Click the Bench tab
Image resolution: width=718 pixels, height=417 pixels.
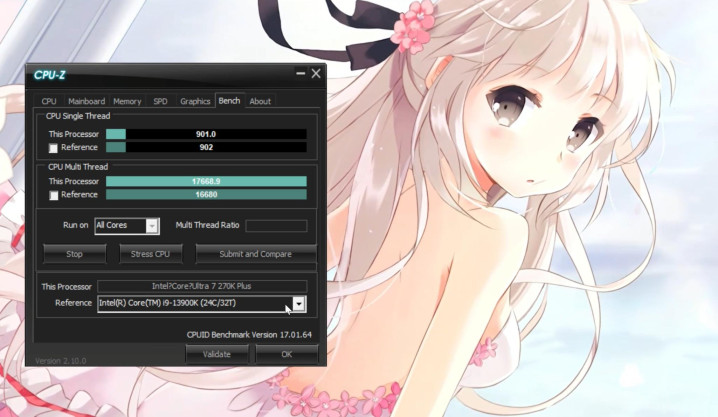click(229, 101)
